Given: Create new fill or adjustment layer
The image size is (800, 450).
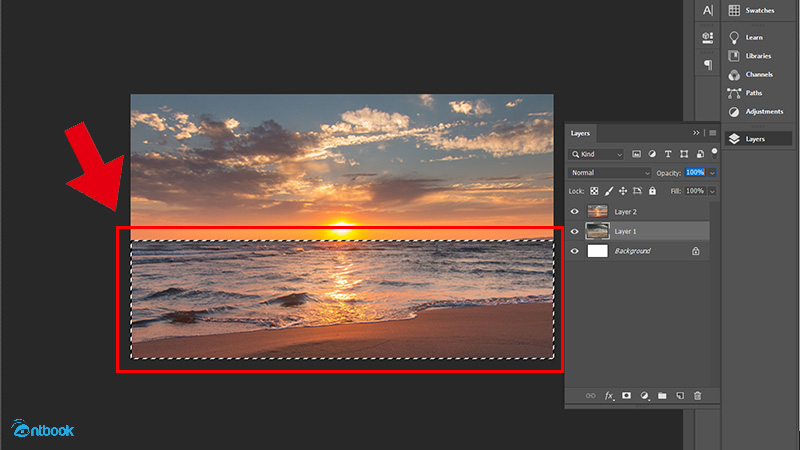Looking at the screenshot, I should (644, 396).
